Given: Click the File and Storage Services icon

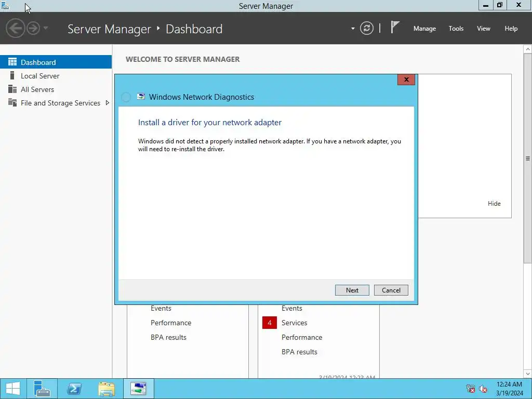Looking at the screenshot, I should click(x=12, y=102).
